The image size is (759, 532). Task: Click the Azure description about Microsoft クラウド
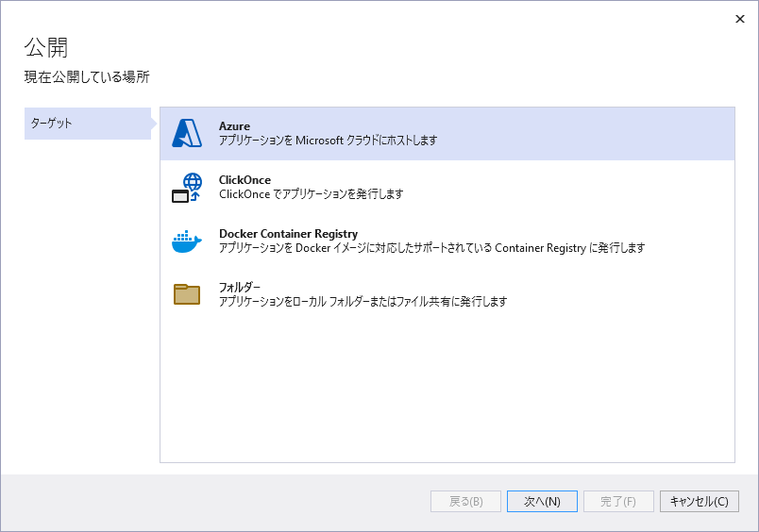[x=328, y=141]
